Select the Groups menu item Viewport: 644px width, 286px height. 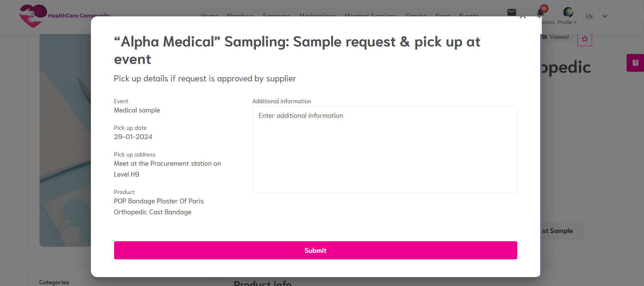tap(416, 15)
